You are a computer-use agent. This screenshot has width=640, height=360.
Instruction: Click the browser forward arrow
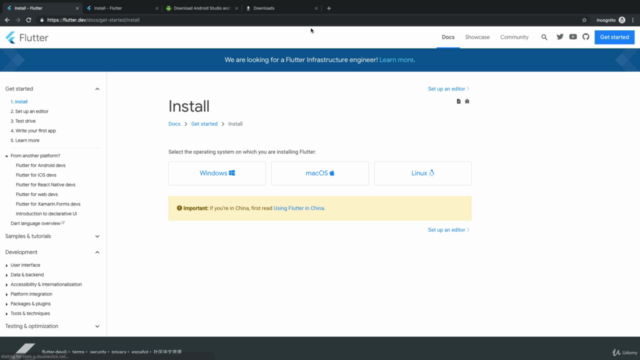pyautogui.click(x=18, y=20)
